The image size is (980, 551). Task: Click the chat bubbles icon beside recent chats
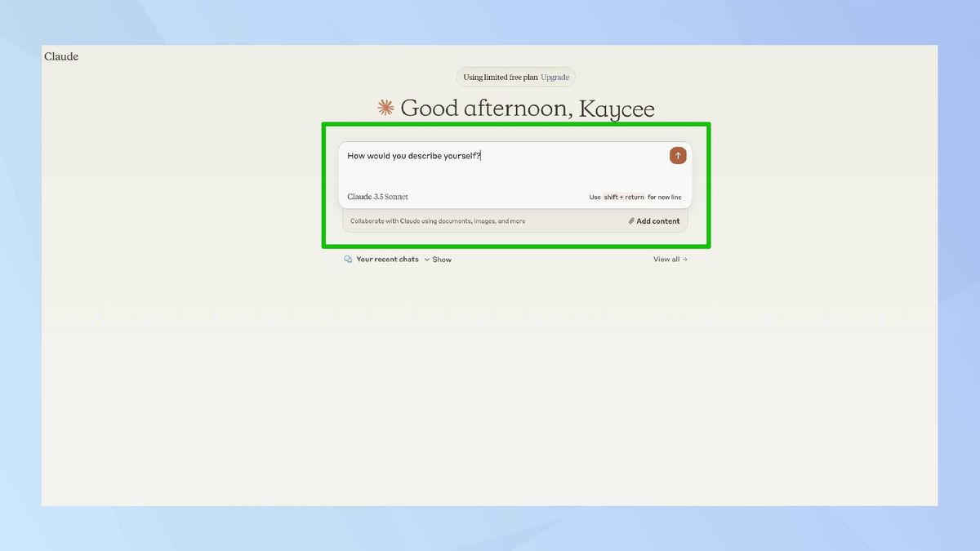(348, 260)
